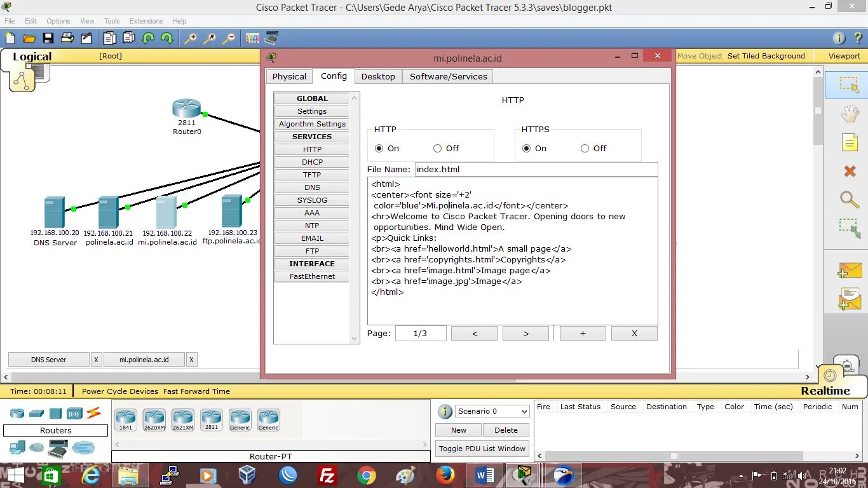Save the network with the floppy icon
The image size is (868, 488).
(48, 38)
